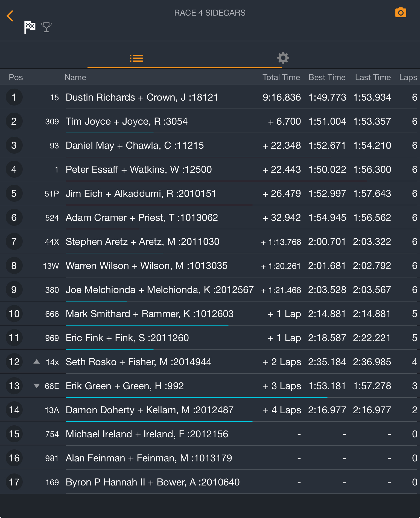Tap position badge number 1
This screenshot has width=420, height=518.
14,97
